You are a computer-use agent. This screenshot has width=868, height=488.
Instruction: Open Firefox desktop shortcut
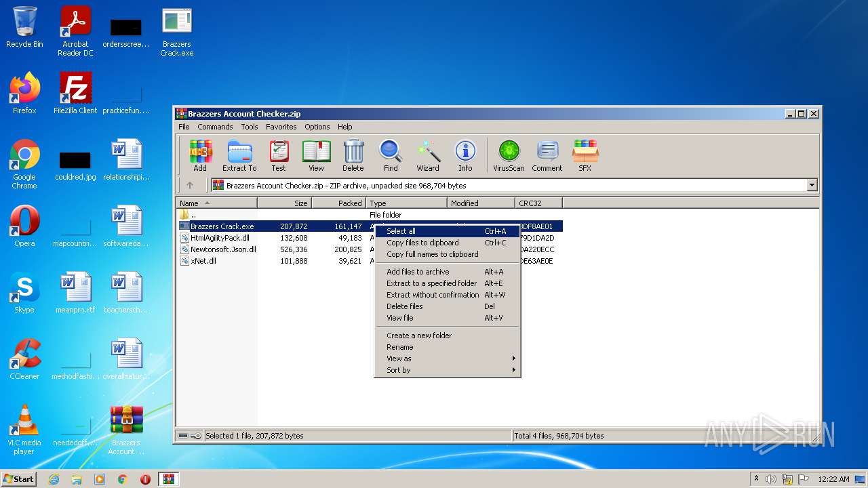click(x=24, y=94)
